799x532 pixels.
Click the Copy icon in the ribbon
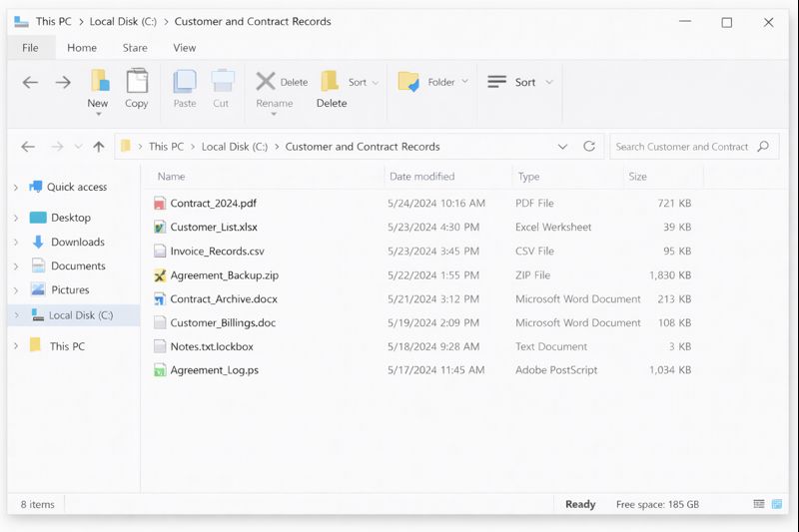(137, 82)
